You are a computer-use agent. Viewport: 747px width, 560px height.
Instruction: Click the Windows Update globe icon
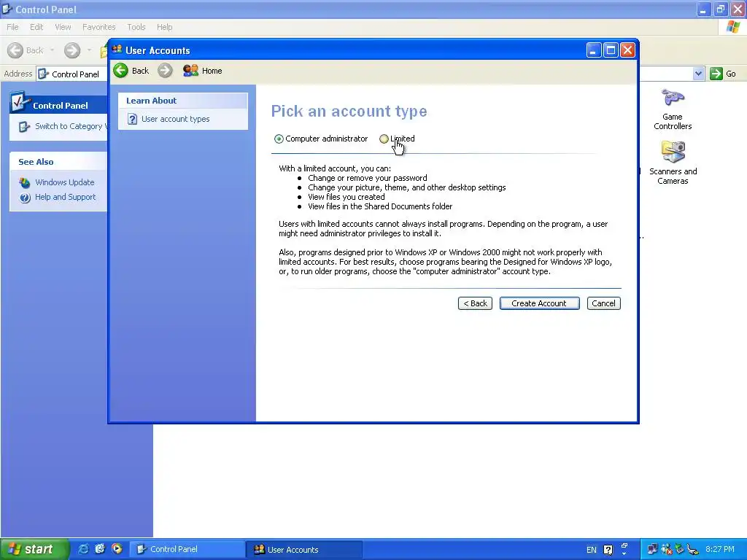25,182
